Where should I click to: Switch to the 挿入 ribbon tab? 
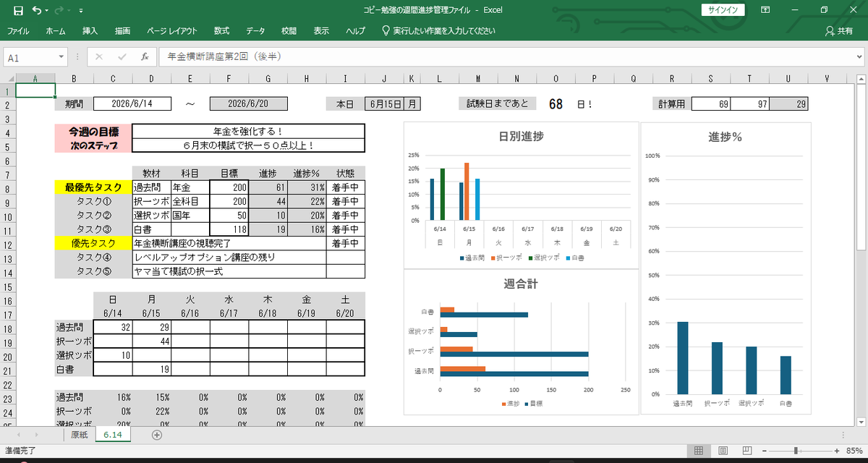[90, 31]
